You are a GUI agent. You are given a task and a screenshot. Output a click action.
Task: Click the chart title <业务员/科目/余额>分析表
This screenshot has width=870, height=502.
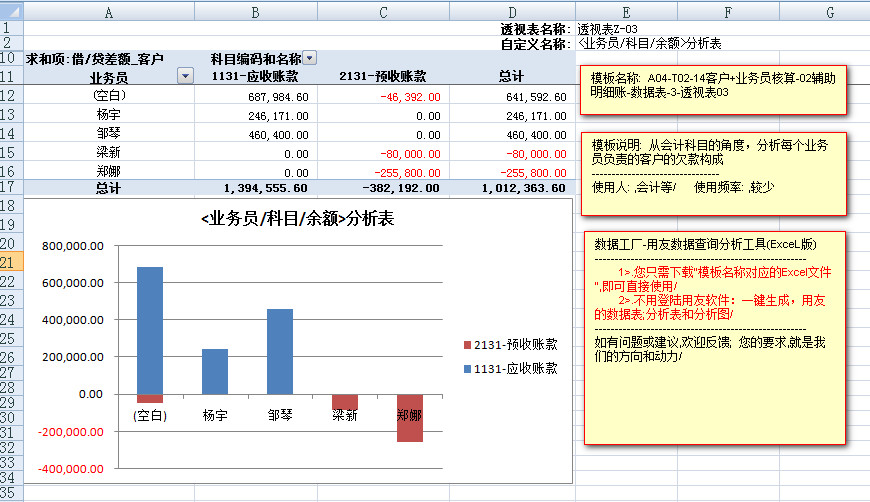point(297,220)
